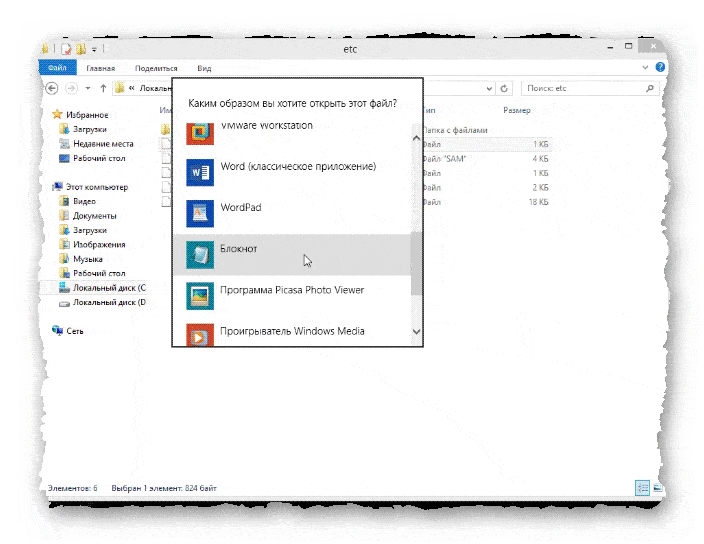704x544 pixels.
Task: Select Picasa Photo Viewer icon
Action: [x=200, y=296]
